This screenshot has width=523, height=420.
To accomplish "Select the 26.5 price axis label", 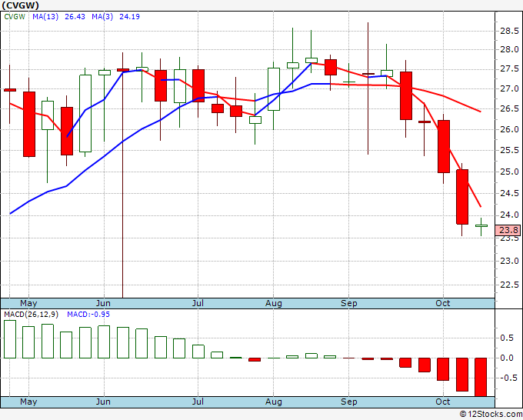I will tap(509, 108).
